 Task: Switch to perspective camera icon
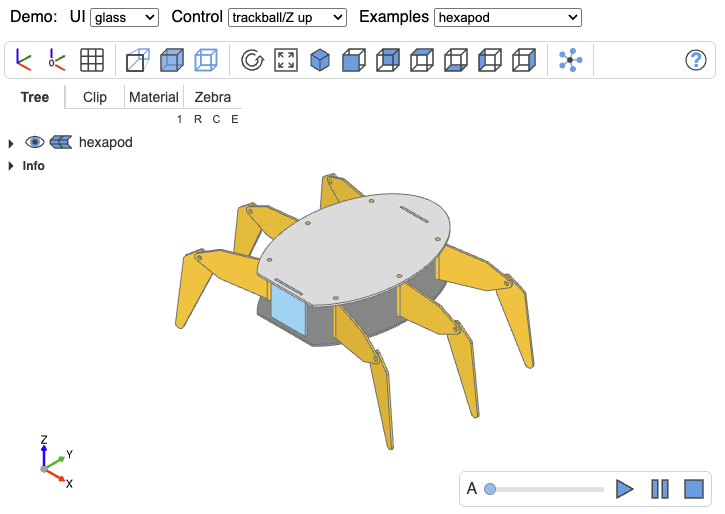tap(138, 60)
